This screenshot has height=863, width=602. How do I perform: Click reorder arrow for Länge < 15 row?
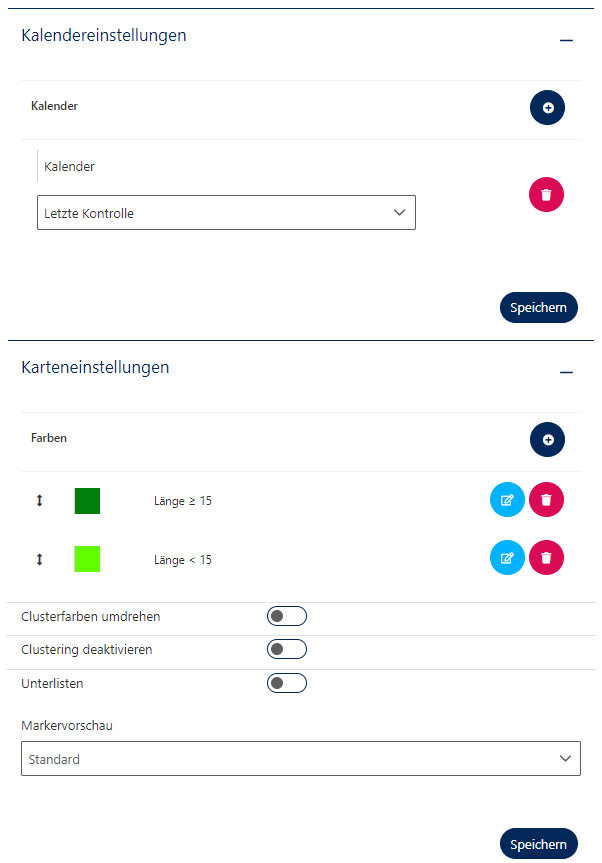(x=40, y=559)
